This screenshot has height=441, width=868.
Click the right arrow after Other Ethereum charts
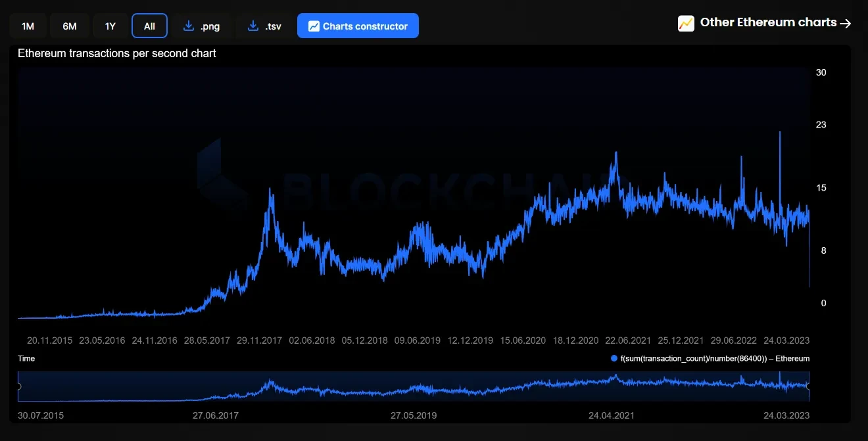coord(846,23)
